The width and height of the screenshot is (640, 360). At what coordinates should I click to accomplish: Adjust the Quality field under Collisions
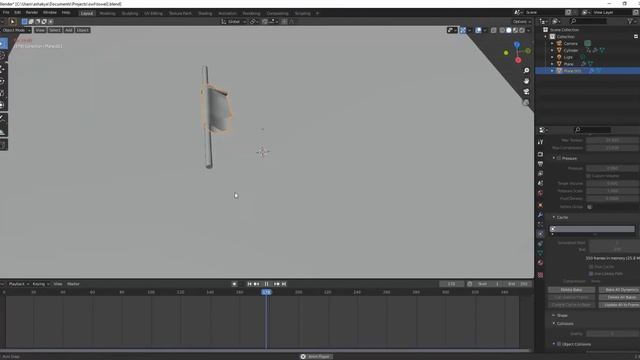(x=612, y=334)
